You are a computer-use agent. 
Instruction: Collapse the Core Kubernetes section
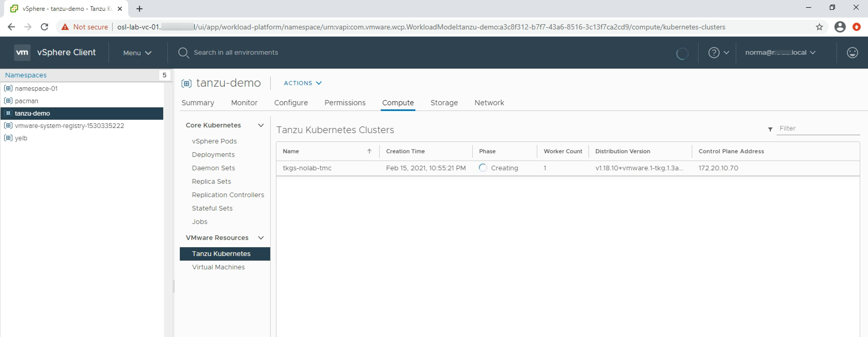(x=260, y=125)
